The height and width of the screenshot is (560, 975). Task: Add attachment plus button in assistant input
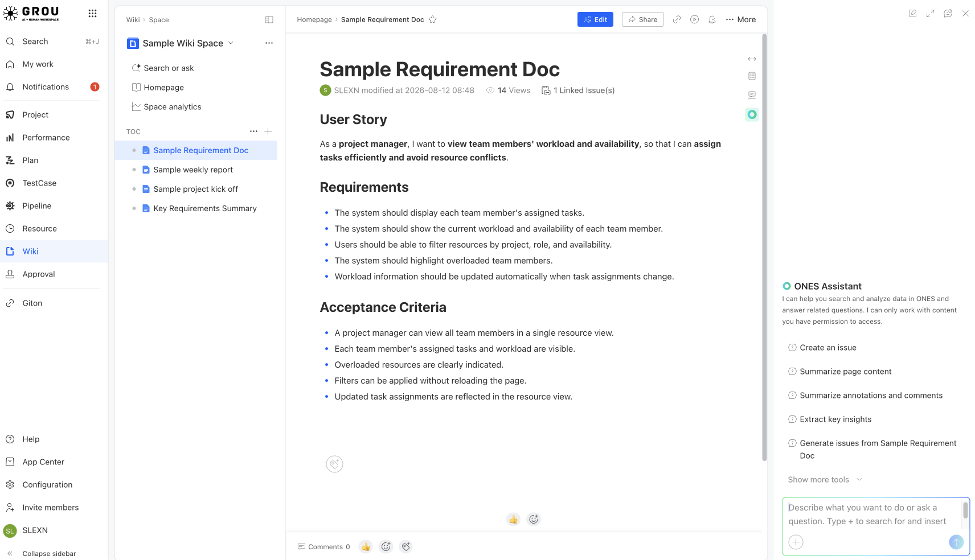pyautogui.click(x=796, y=542)
